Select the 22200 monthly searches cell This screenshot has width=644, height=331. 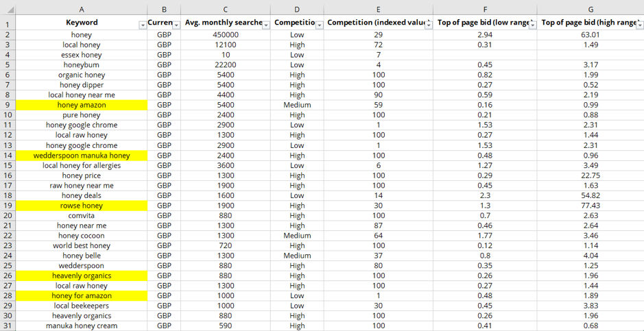point(226,65)
